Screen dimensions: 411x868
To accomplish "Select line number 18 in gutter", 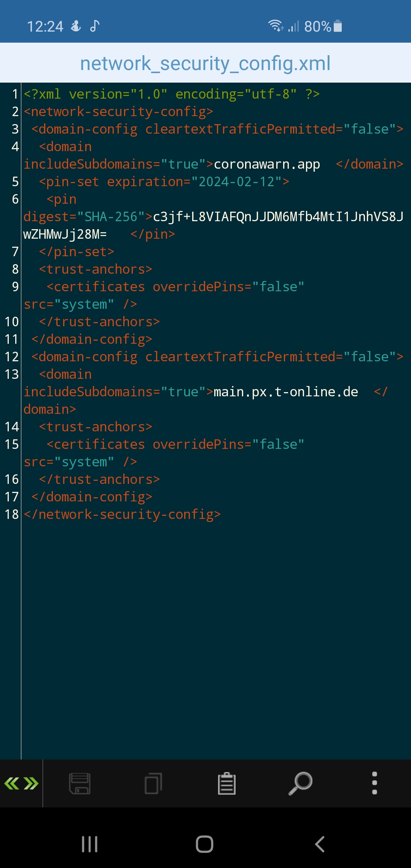I will 11,515.
